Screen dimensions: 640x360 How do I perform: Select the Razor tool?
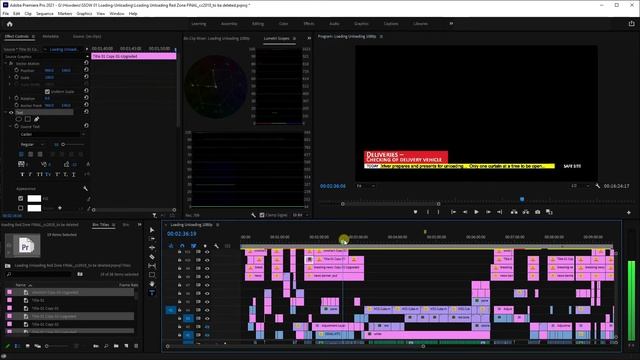pos(152,257)
